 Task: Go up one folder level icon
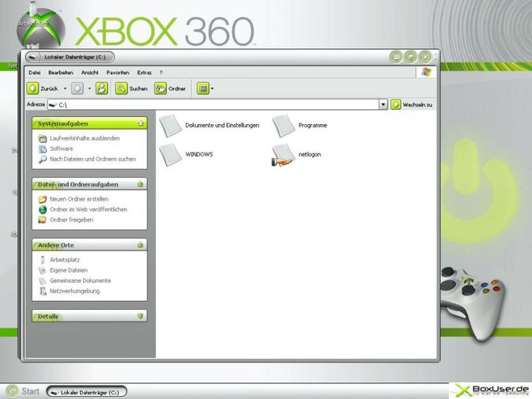(101, 88)
